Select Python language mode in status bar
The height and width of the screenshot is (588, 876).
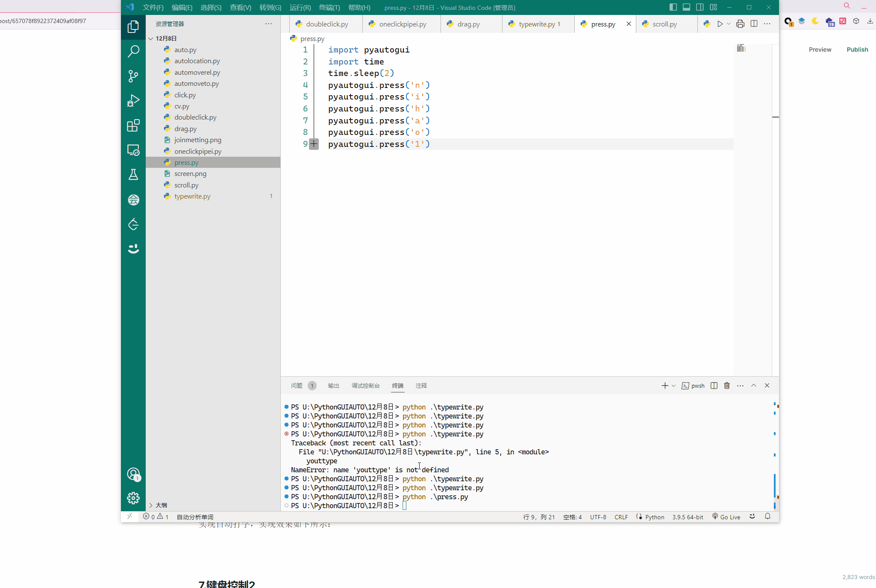(655, 517)
